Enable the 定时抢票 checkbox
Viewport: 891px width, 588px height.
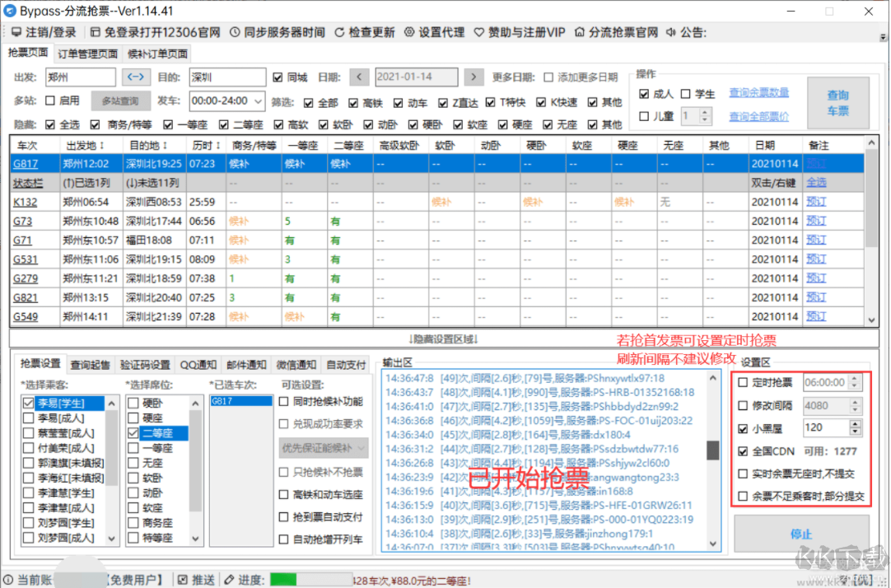point(744,383)
